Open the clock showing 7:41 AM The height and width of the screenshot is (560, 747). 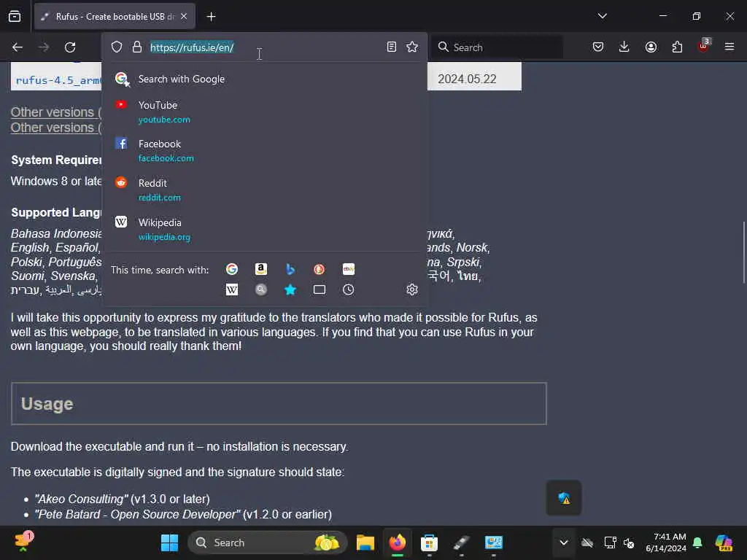665,542
